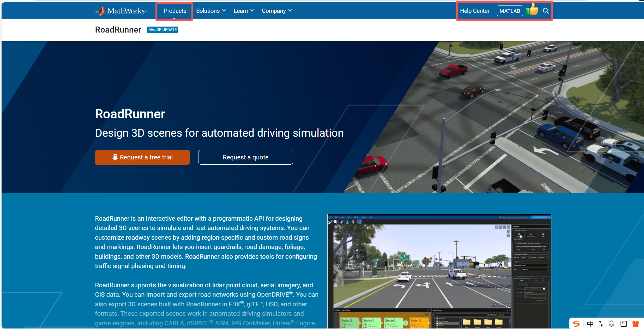
Task: Toggle Chinese/English input mode icon
Action: pos(590,324)
